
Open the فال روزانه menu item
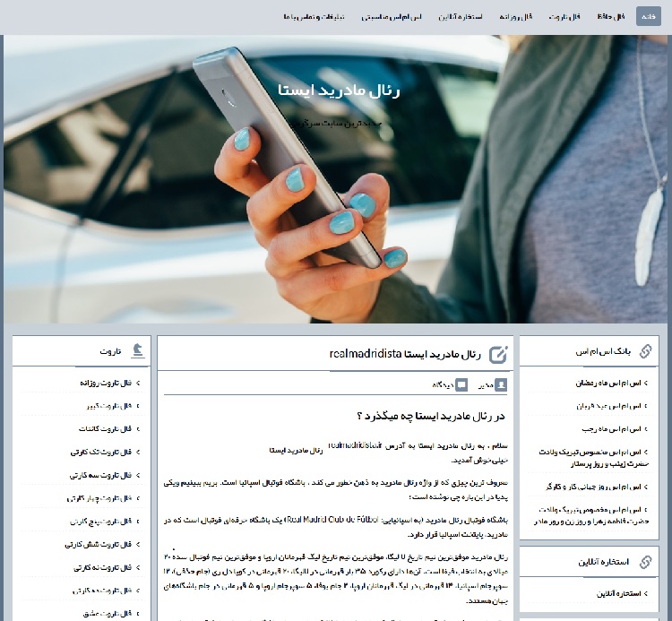pos(515,16)
